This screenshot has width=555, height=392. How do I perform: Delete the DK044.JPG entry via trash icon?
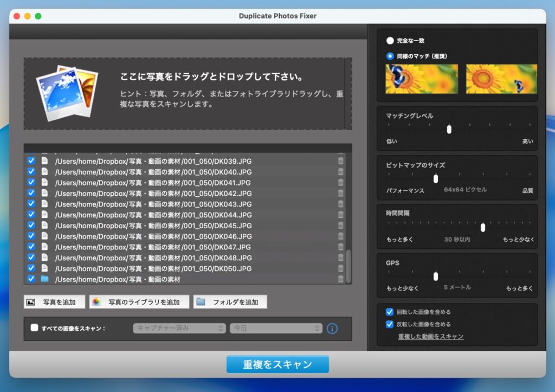pos(340,215)
